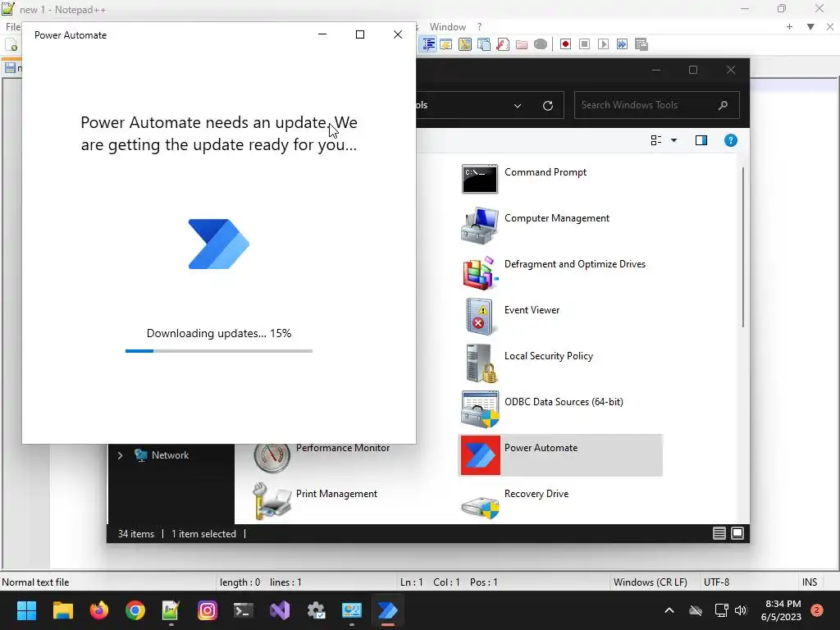Open the terminal icon on the taskbar
This screenshot has height=630, width=840.
coord(243,610)
